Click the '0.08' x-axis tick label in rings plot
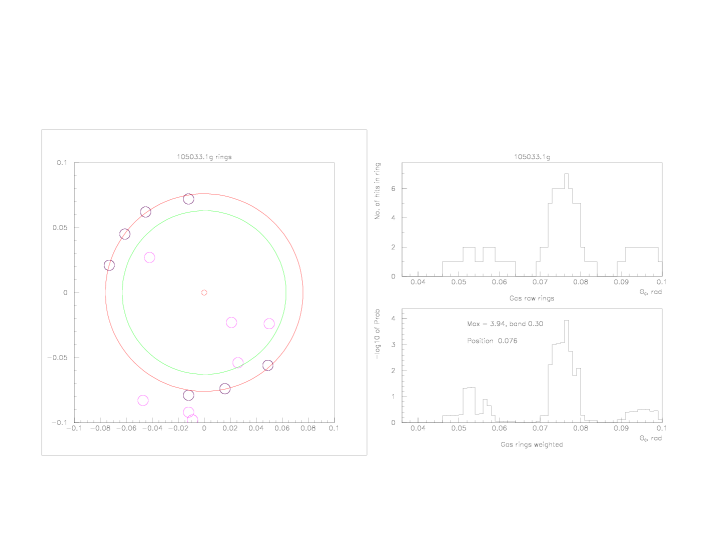715x536 pixels. coord(308,428)
